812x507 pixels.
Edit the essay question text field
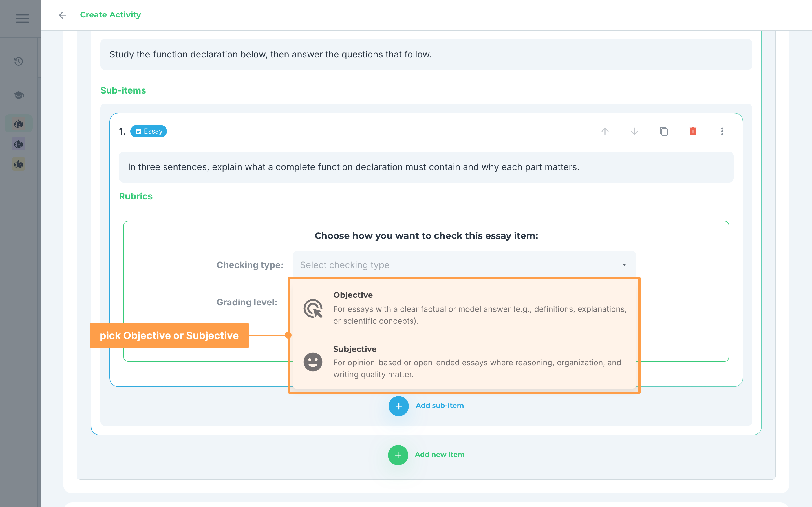tap(426, 167)
